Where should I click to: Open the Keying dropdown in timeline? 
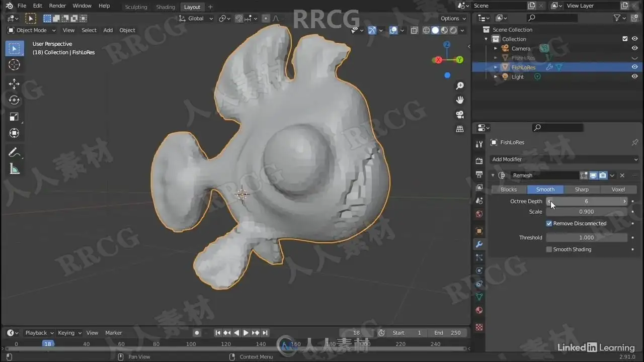click(x=69, y=333)
